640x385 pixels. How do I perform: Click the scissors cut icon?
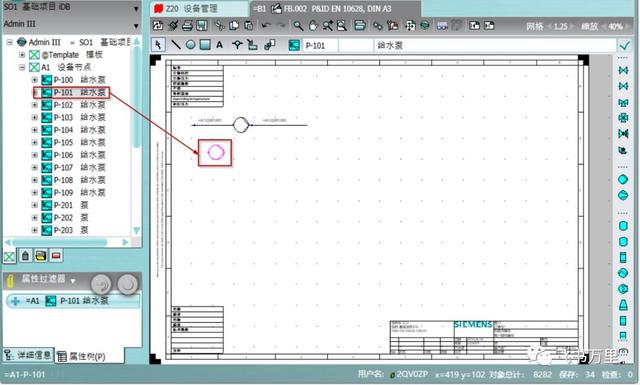pyautogui.click(x=220, y=26)
